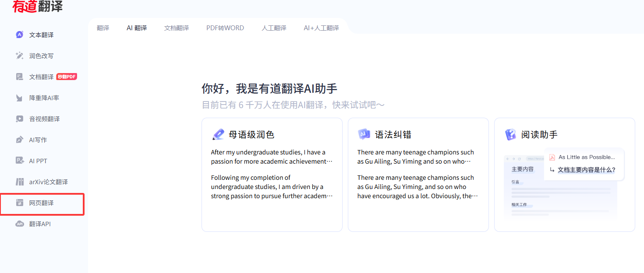Viewport: 644px width, 273px height.
Task: Switch to the 人工翻译 tab
Action: [274, 28]
